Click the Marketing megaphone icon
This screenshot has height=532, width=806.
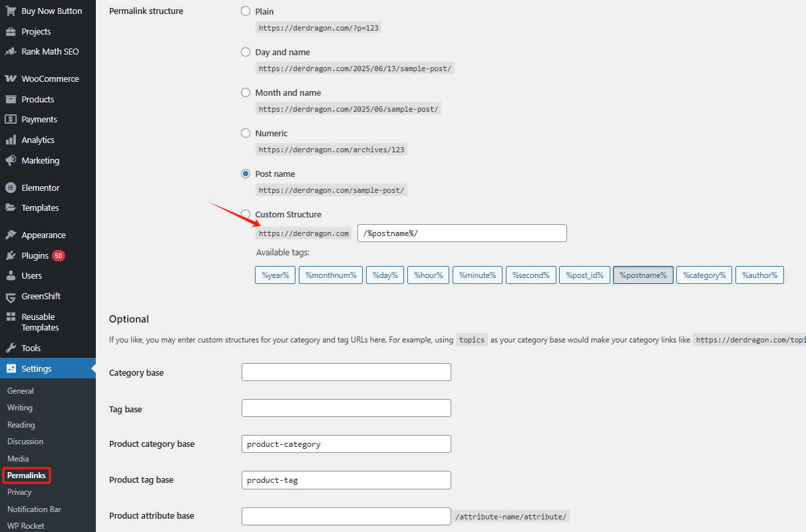(11, 160)
